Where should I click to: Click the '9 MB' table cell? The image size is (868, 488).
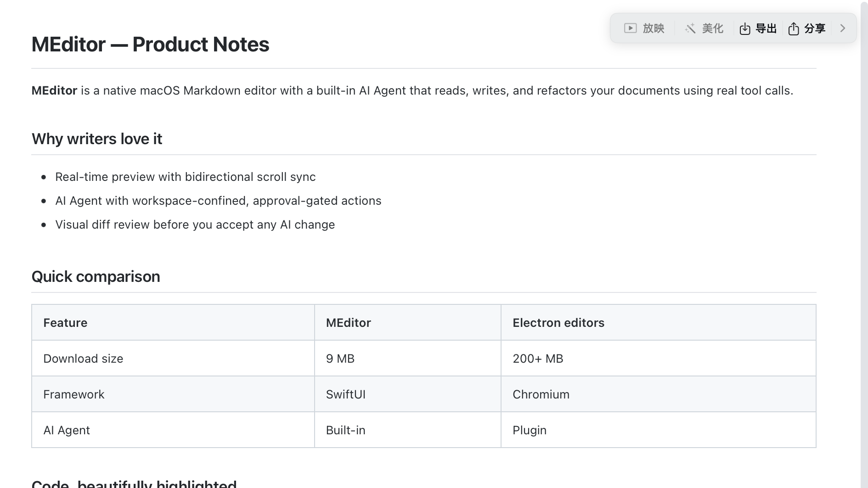(408, 359)
